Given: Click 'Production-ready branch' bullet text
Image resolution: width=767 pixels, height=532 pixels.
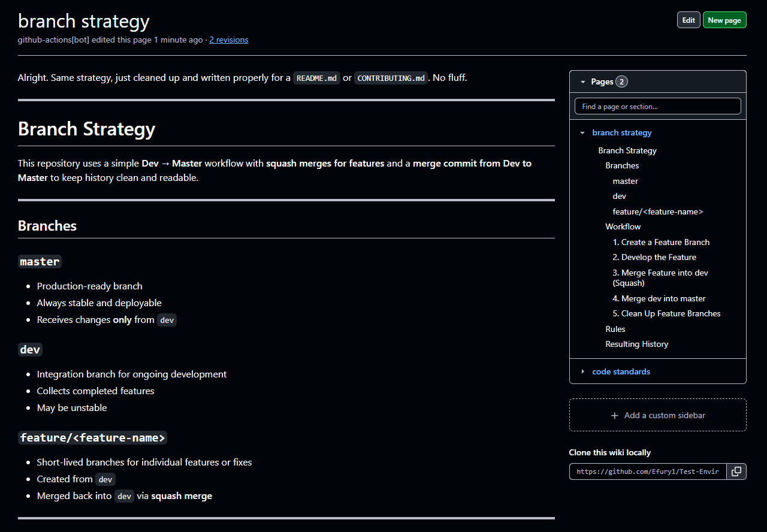Looking at the screenshot, I should pos(90,286).
